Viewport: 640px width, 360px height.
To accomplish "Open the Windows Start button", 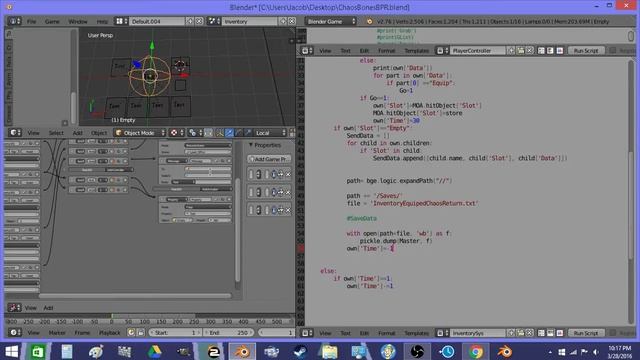I will tap(11, 351).
